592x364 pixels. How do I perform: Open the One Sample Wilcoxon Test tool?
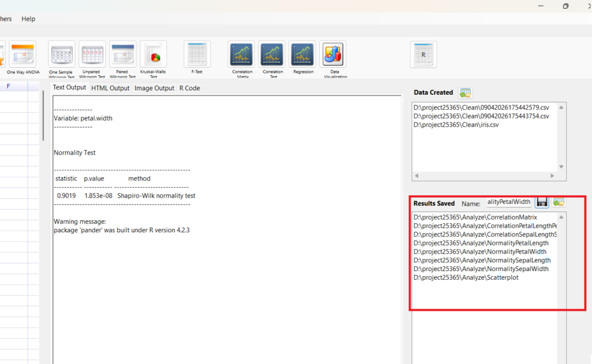[61, 55]
